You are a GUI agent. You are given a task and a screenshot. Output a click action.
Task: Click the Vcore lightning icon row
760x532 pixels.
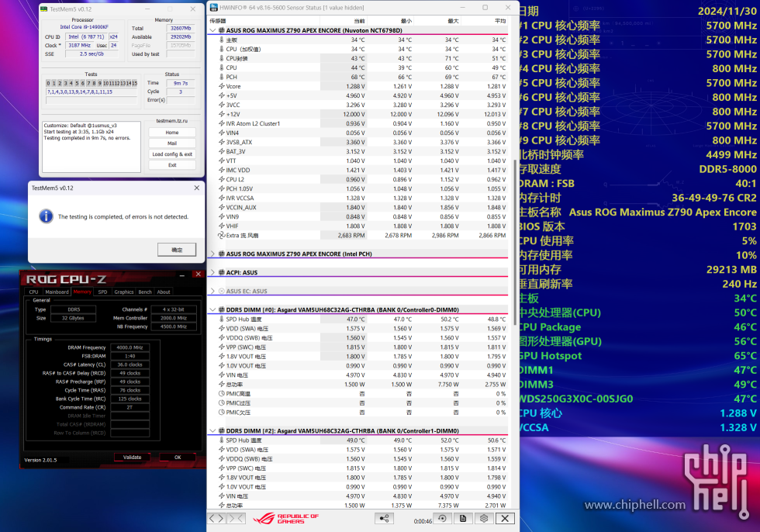pyautogui.click(x=222, y=86)
